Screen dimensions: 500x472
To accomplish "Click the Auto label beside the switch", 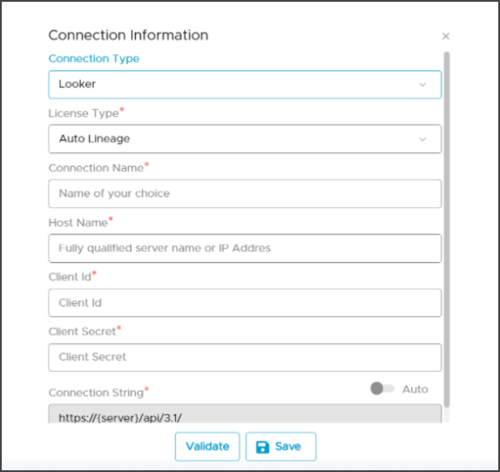I will tap(415, 389).
